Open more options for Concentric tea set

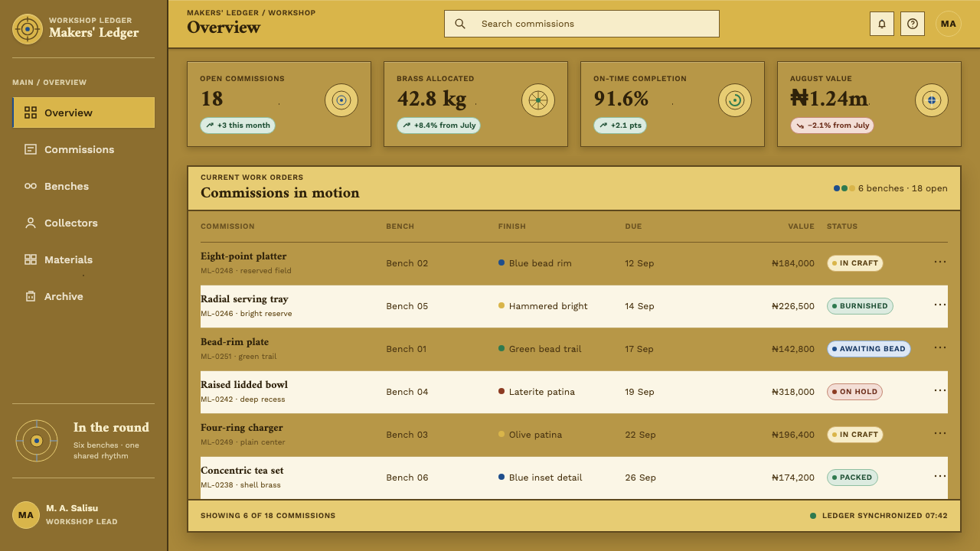pos(940,477)
